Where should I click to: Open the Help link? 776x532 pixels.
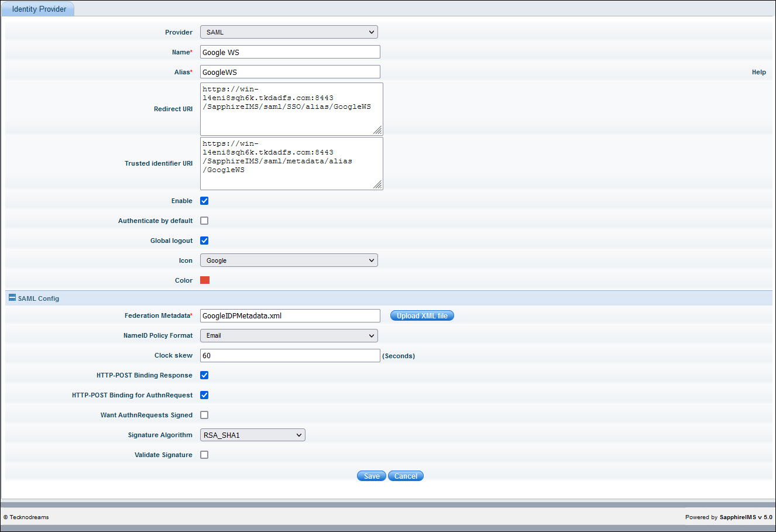tap(758, 71)
